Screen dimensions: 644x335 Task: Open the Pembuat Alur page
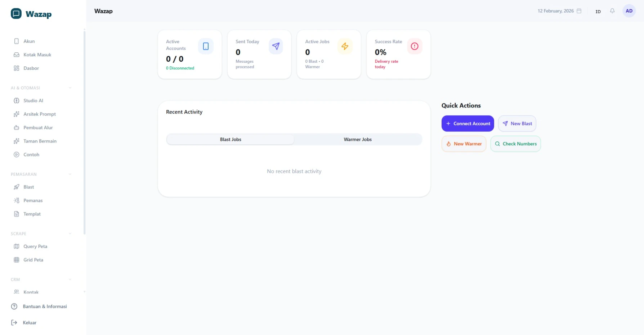(x=38, y=127)
